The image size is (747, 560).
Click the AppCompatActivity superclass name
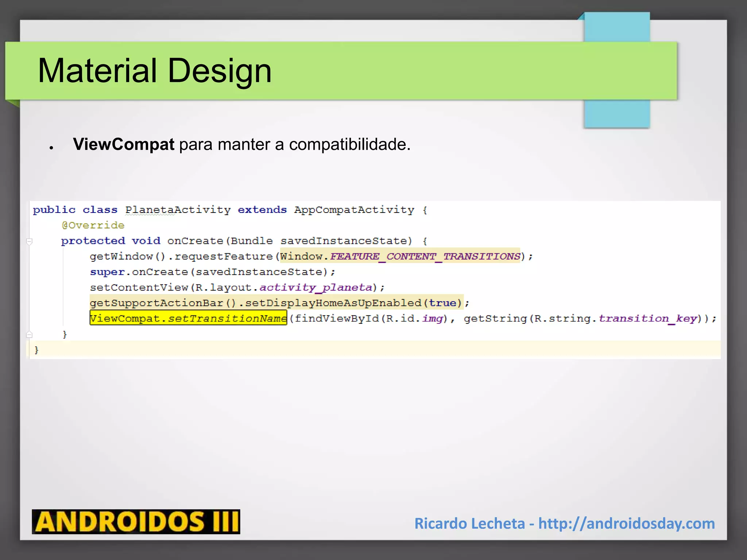[354, 210]
